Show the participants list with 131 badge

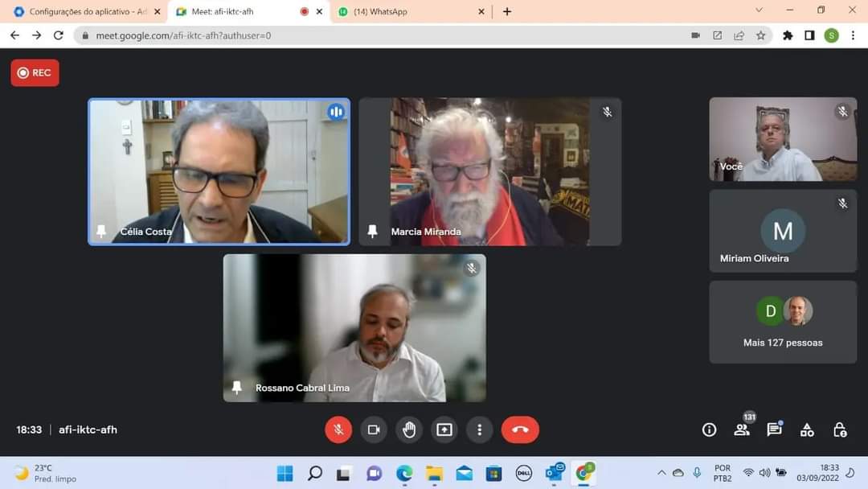click(x=742, y=429)
